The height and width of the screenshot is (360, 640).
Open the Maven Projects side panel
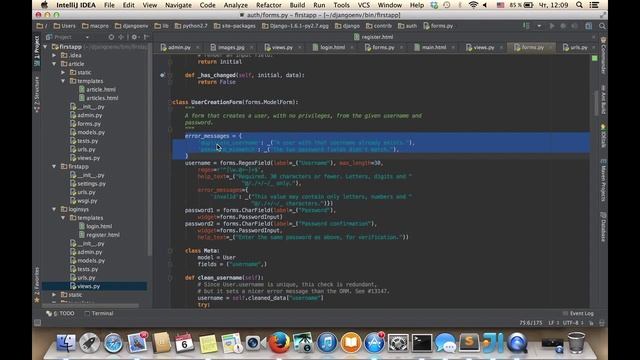click(603, 180)
